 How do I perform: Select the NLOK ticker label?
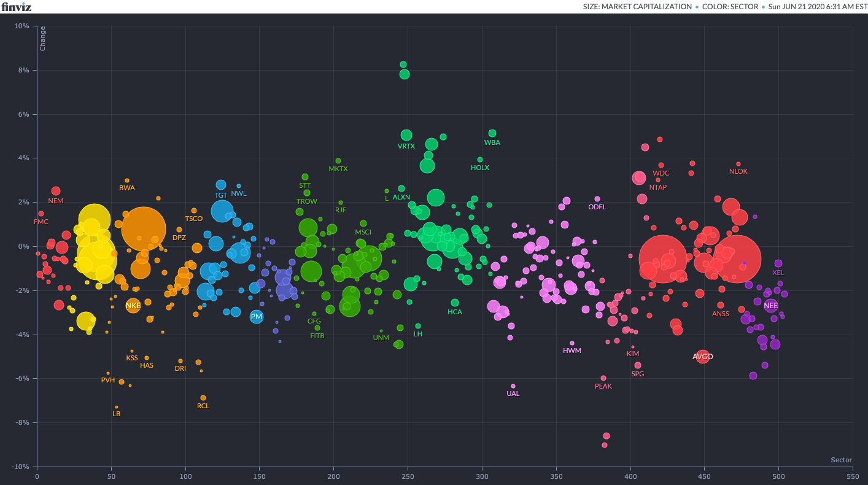[738, 171]
